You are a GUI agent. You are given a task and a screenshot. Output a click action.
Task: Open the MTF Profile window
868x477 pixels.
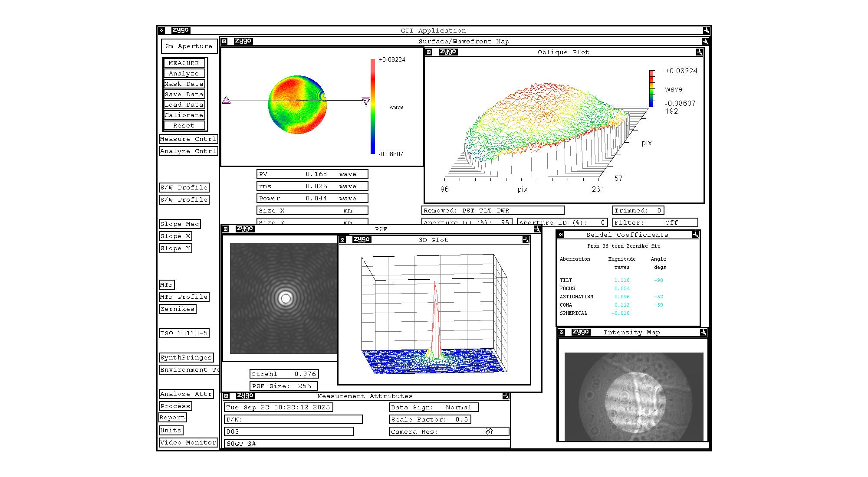[x=184, y=297]
